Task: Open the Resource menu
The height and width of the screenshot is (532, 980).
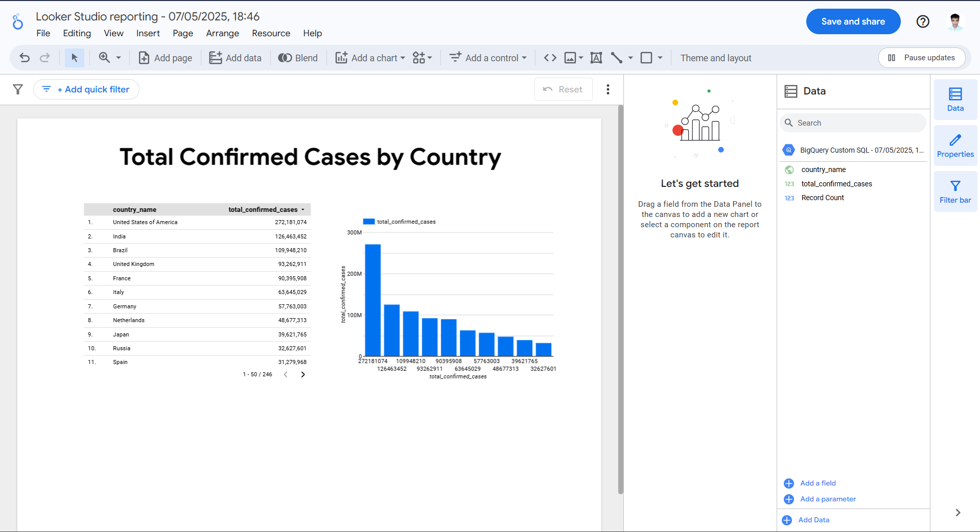Action: (271, 33)
